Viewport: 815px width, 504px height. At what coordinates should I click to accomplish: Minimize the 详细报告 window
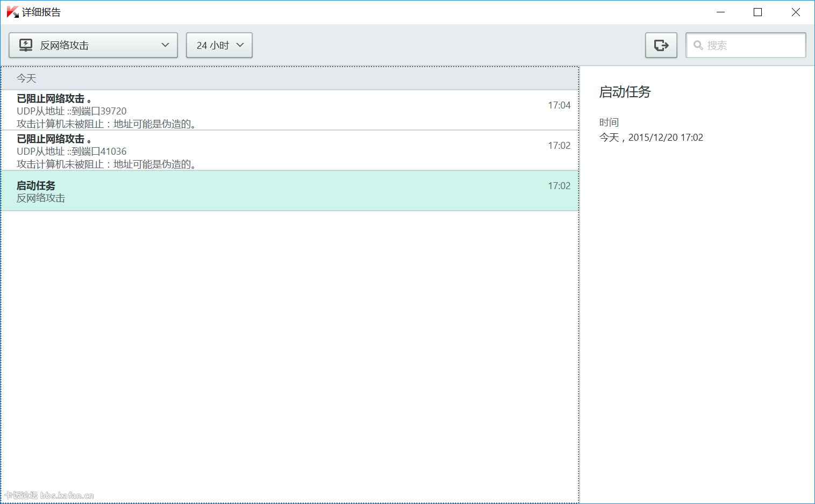click(x=720, y=12)
